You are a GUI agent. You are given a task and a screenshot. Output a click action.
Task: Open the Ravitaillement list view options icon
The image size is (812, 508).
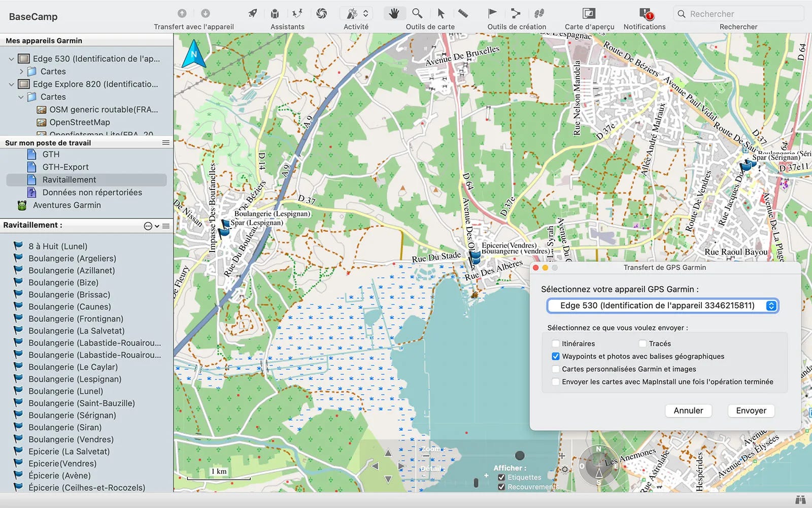pyautogui.click(x=166, y=226)
